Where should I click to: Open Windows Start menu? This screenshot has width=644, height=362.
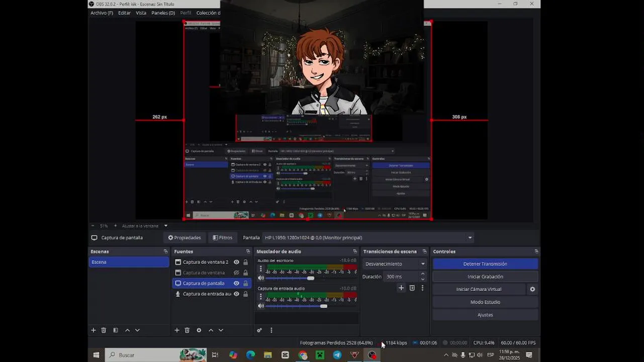click(96, 355)
